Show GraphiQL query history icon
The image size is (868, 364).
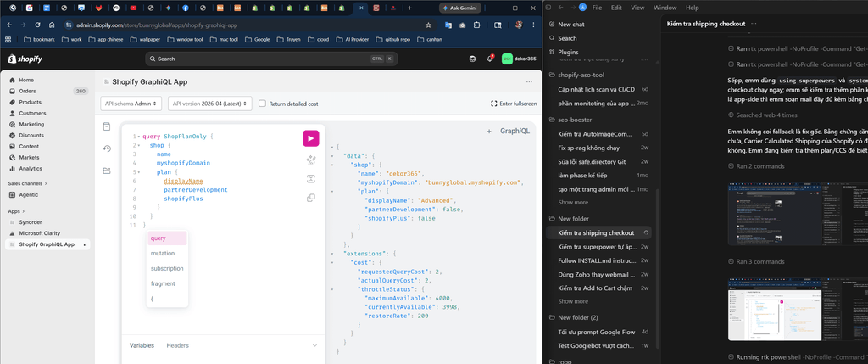tap(107, 148)
